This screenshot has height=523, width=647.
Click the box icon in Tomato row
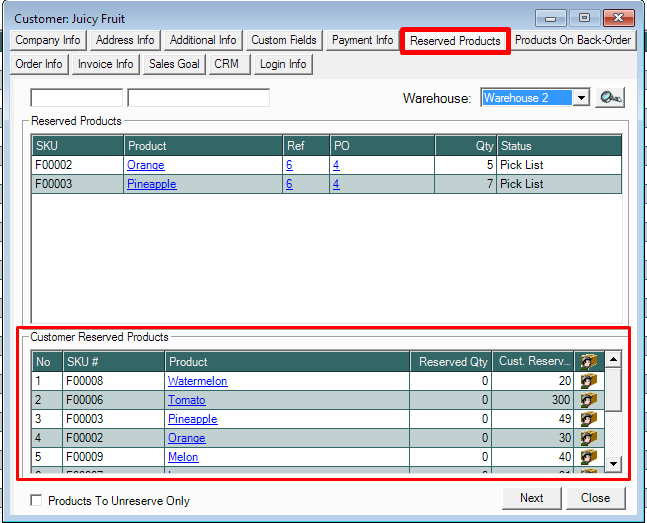pos(589,400)
